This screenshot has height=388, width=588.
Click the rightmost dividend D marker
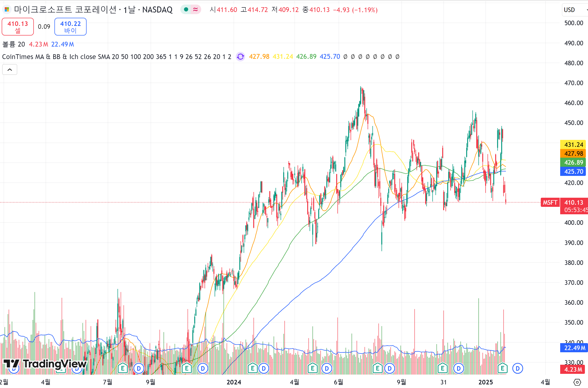point(517,369)
